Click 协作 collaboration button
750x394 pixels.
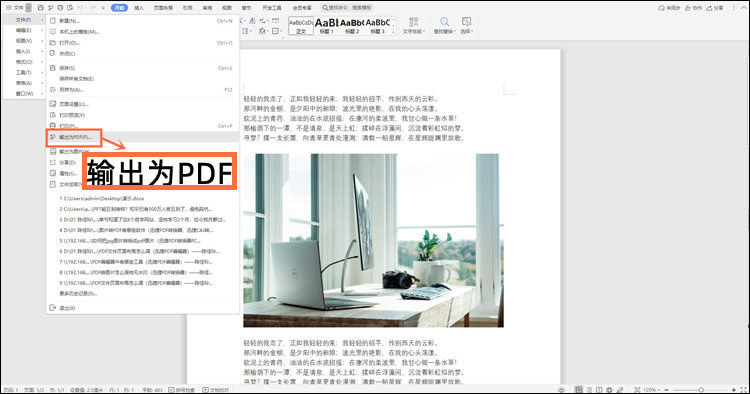(x=693, y=8)
